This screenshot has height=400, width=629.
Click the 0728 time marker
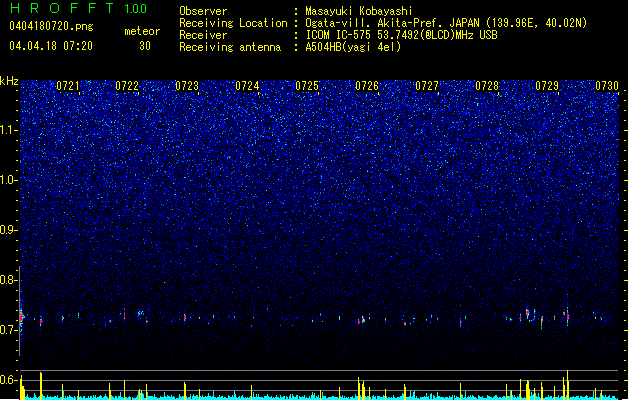click(487, 86)
